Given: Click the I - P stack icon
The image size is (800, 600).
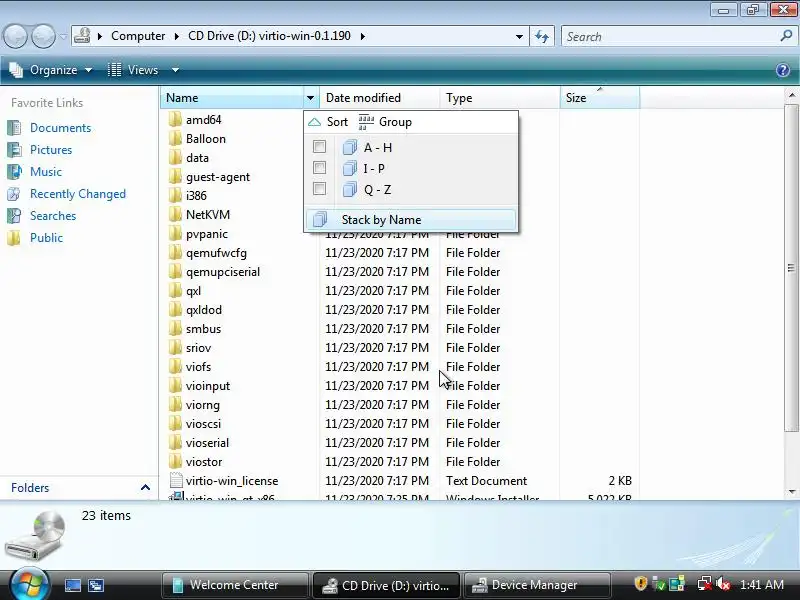Looking at the screenshot, I should [349, 168].
